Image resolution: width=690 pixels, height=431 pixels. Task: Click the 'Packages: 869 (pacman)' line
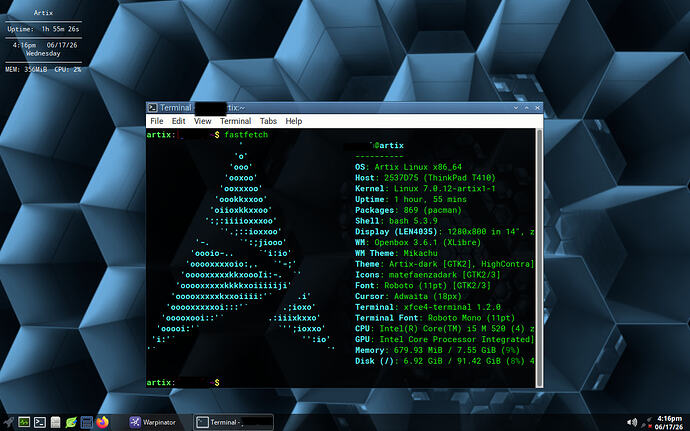tap(408, 210)
